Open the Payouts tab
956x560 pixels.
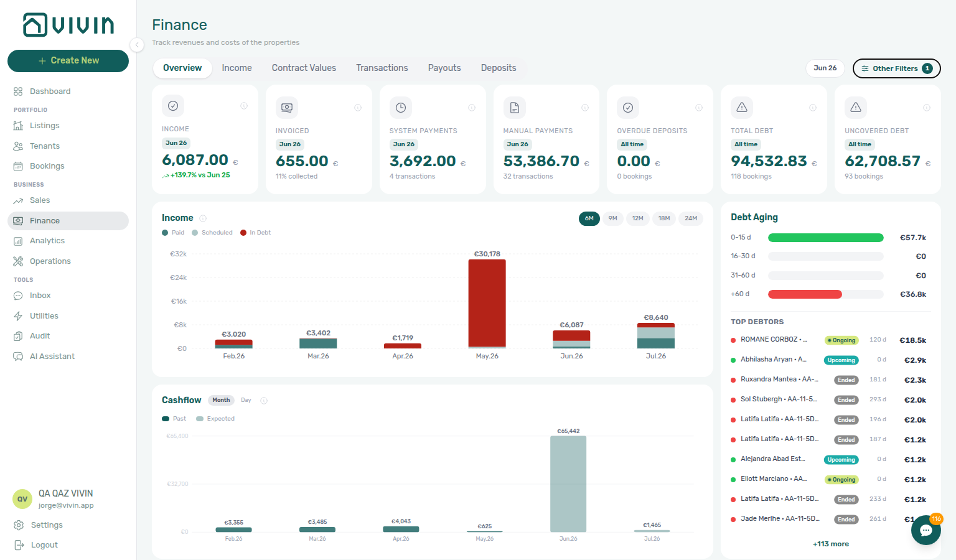(x=444, y=68)
